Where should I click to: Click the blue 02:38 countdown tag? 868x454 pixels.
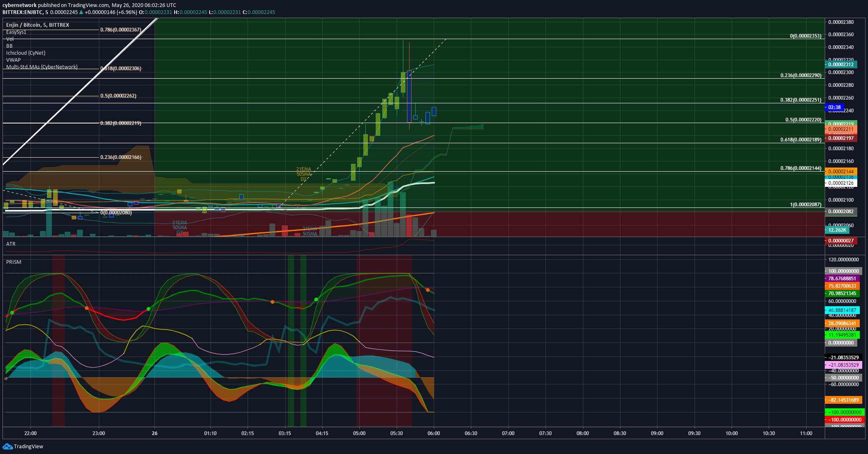point(834,107)
